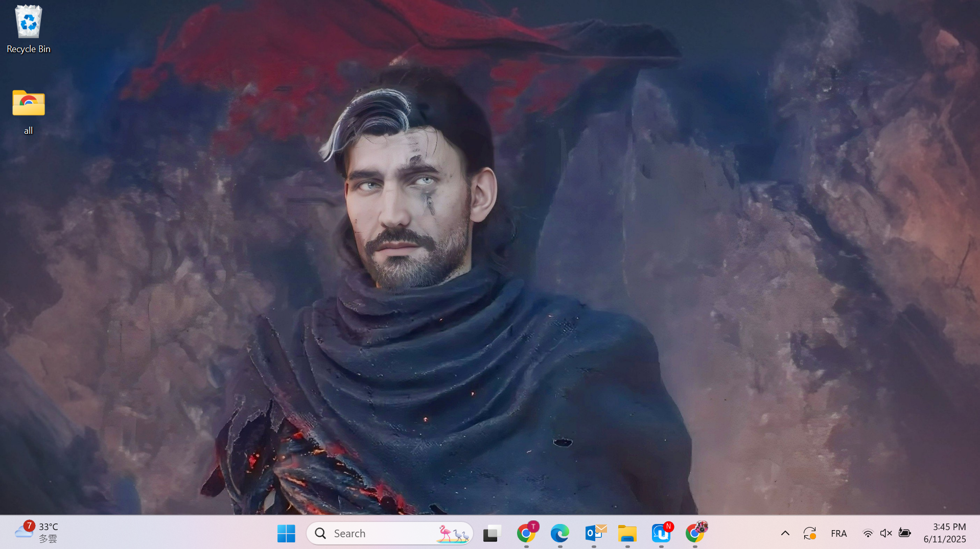Open Chrome with the photo profile badge
Screen dimensions: 980x549
click(x=695, y=533)
